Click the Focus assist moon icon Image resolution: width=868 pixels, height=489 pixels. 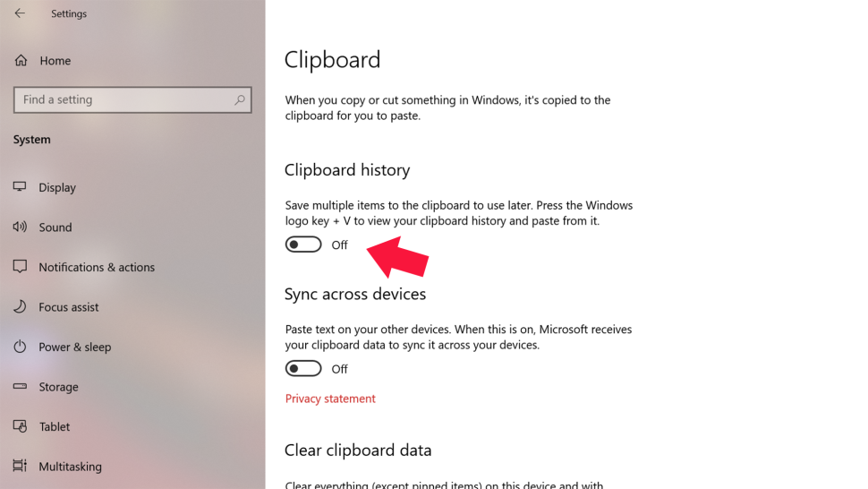[x=20, y=307]
